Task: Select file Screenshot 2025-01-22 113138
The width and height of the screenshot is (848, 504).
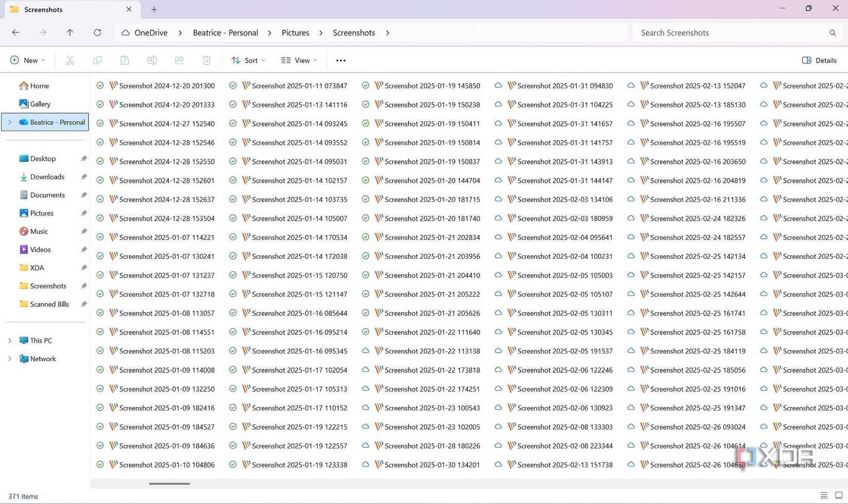Action: click(x=432, y=351)
